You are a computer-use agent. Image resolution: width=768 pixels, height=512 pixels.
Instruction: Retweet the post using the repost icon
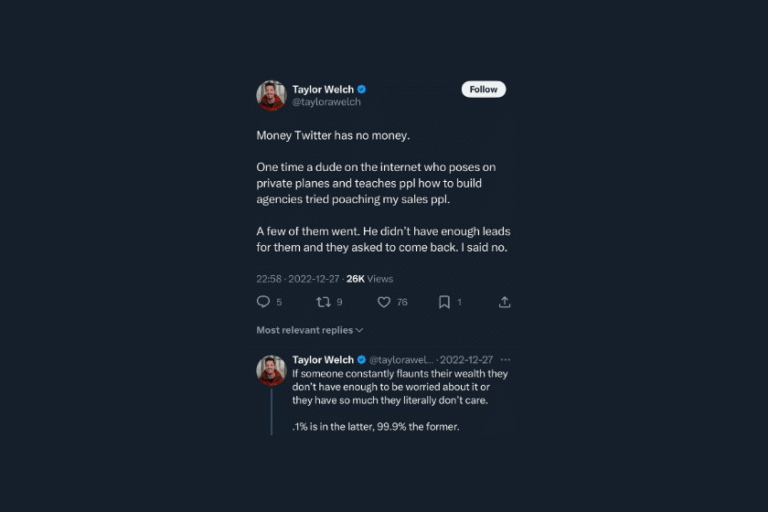[x=323, y=302]
